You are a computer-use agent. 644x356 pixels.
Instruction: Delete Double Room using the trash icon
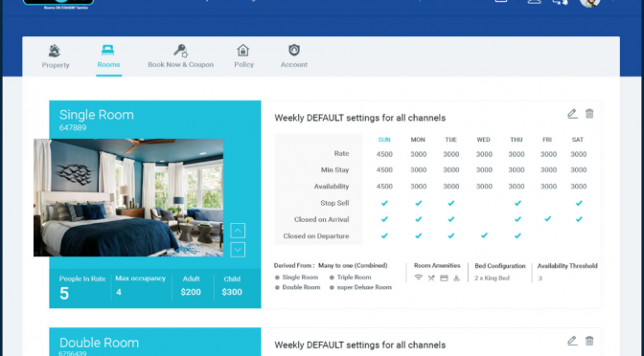pyautogui.click(x=589, y=341)
